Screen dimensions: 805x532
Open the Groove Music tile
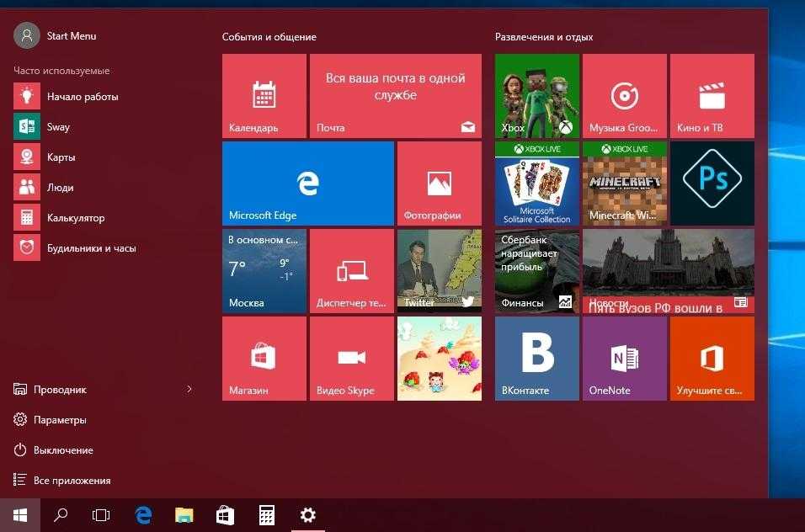point(624,96)
